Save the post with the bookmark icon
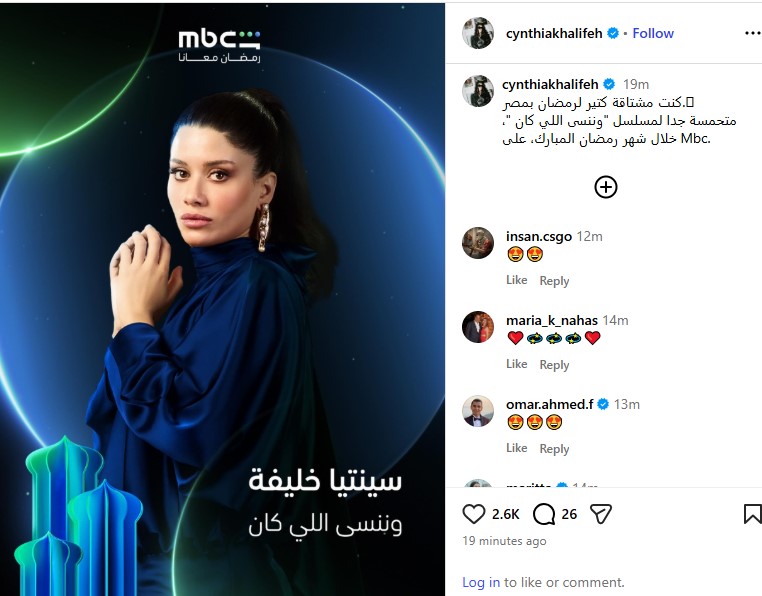 point(752,514)
